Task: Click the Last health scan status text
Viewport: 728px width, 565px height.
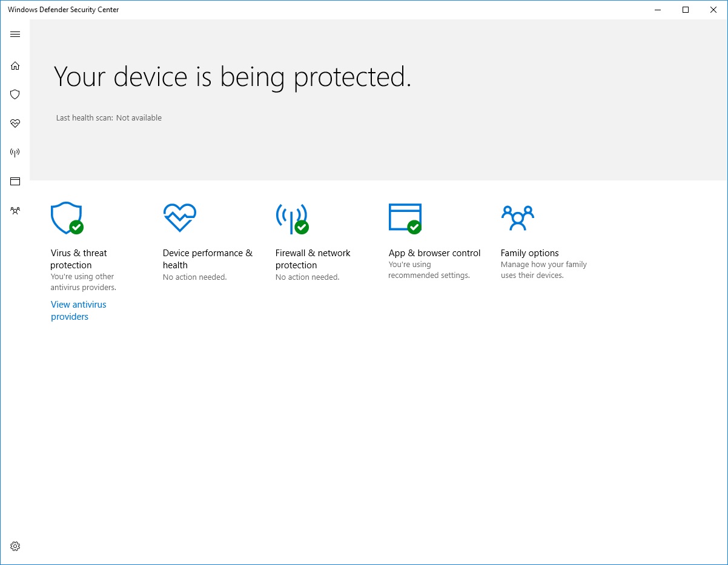Action: pos(109,118)
